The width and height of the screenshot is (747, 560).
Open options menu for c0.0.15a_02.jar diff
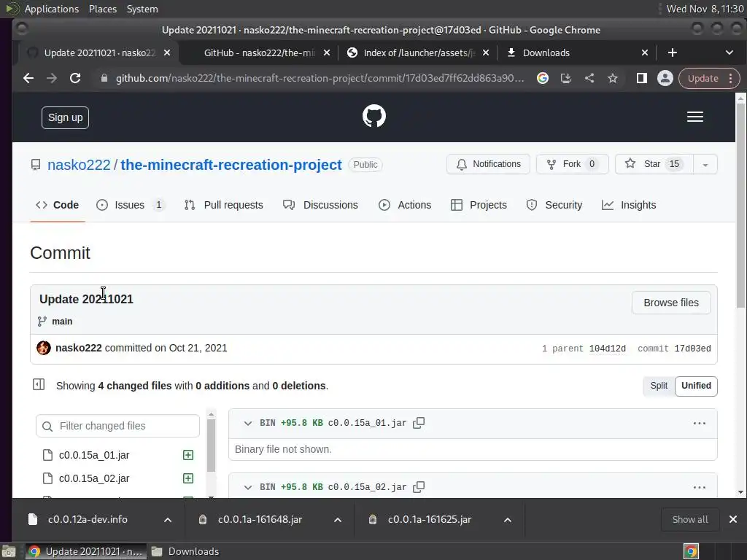click(x=700, y=488)
